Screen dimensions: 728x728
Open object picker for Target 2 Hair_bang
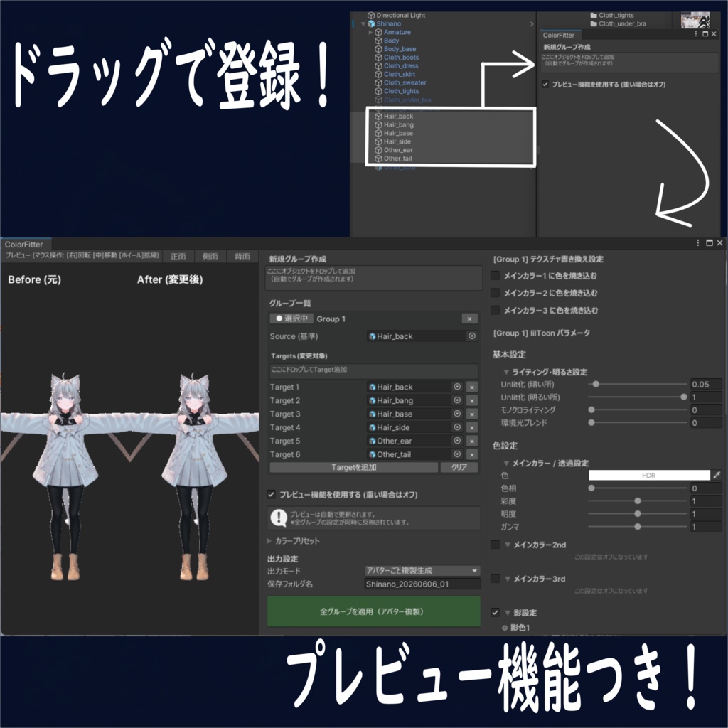point(457,400)
